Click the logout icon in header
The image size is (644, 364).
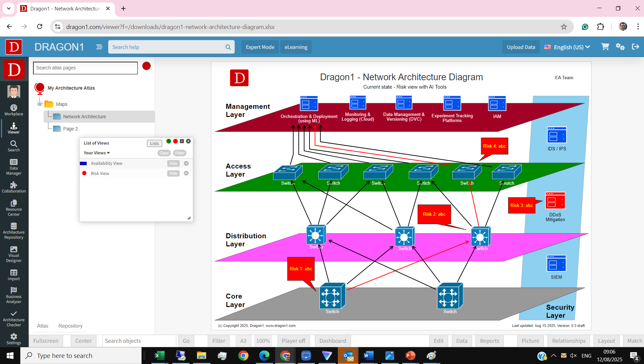tap(636, 47)
